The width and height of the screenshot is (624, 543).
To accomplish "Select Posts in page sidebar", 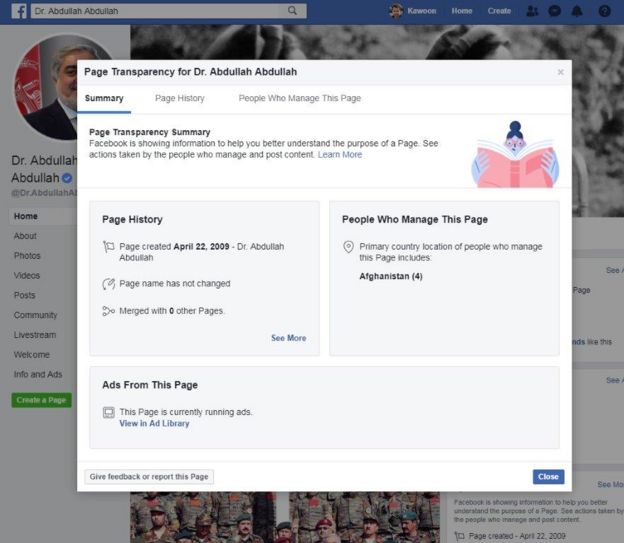I will [x=25, y=295].
